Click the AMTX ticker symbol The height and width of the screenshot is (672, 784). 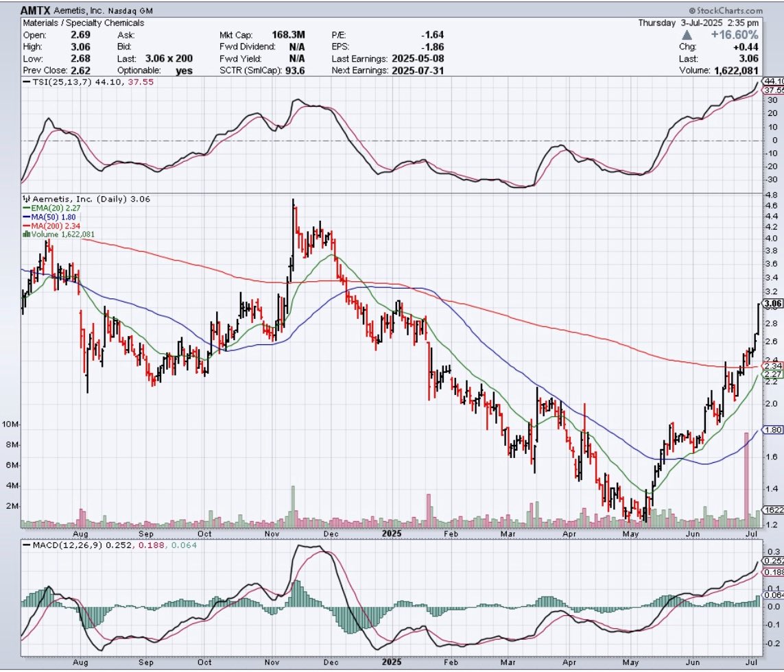(x=36, y=10)
